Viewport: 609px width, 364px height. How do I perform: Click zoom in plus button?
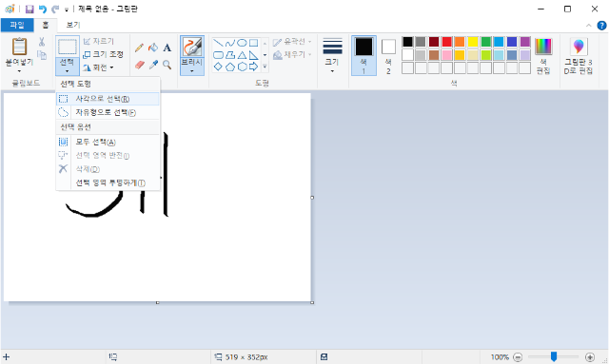click(x=590, y=357)
